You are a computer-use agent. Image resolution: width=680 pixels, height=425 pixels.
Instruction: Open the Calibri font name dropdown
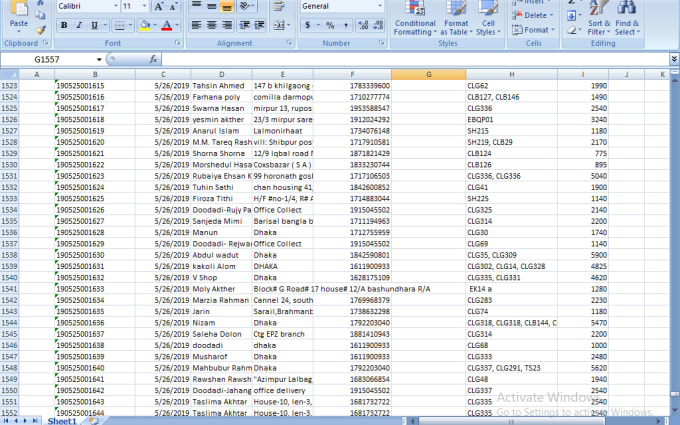[x=116, y=6]
